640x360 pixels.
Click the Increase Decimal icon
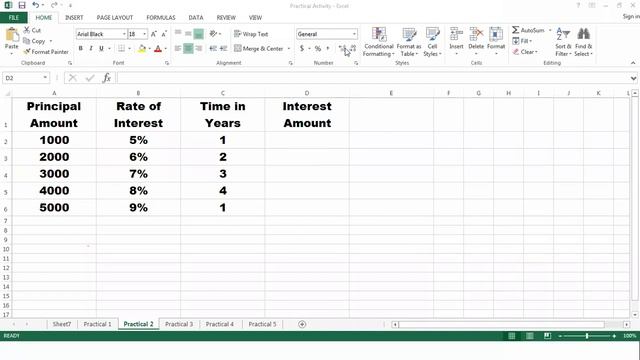343,49
